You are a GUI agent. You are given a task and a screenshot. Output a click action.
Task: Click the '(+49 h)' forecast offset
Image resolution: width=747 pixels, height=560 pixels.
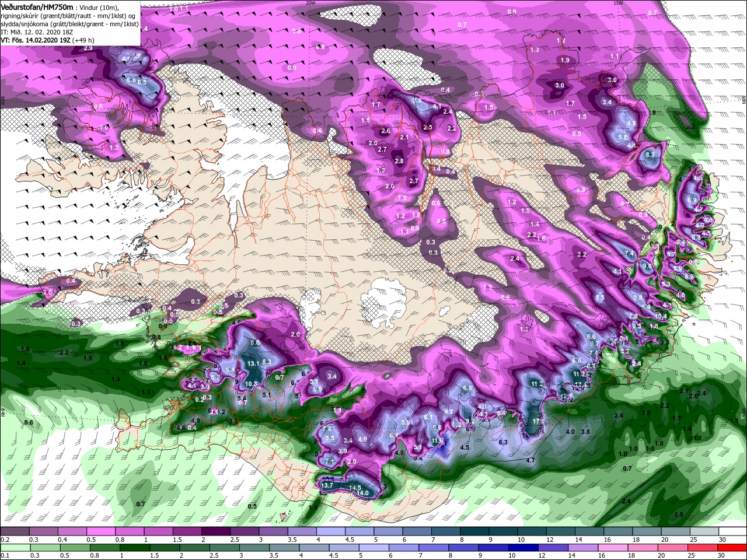click(x=84, y=40)
